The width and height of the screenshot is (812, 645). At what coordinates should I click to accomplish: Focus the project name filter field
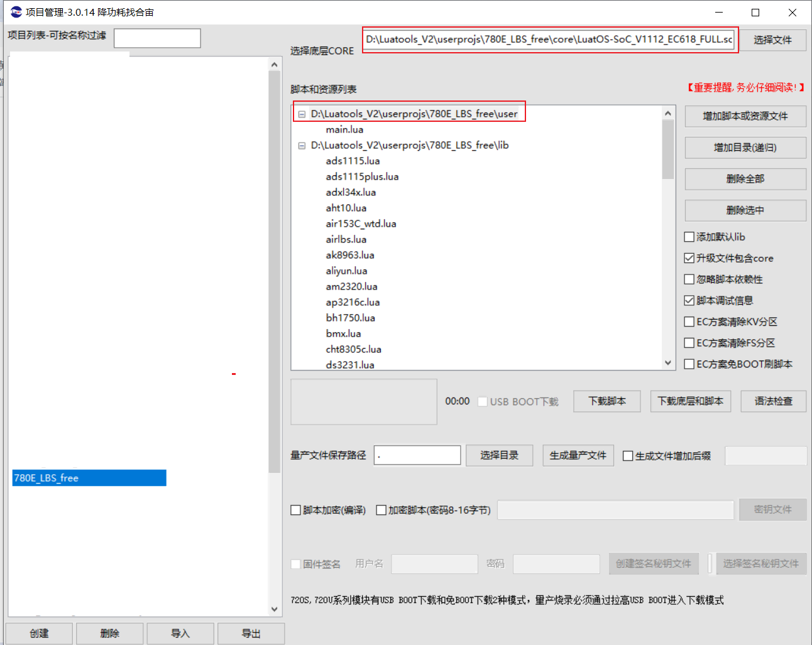click(x=157, y=38)
